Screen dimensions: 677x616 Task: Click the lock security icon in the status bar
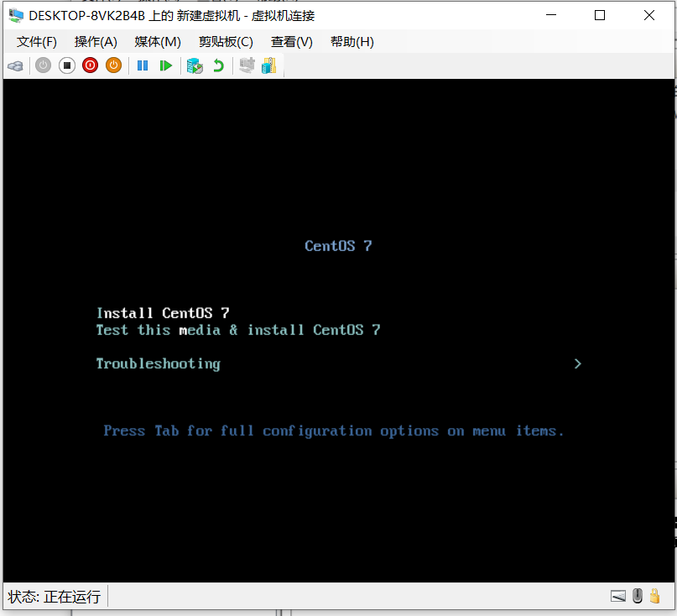[655, 596]
